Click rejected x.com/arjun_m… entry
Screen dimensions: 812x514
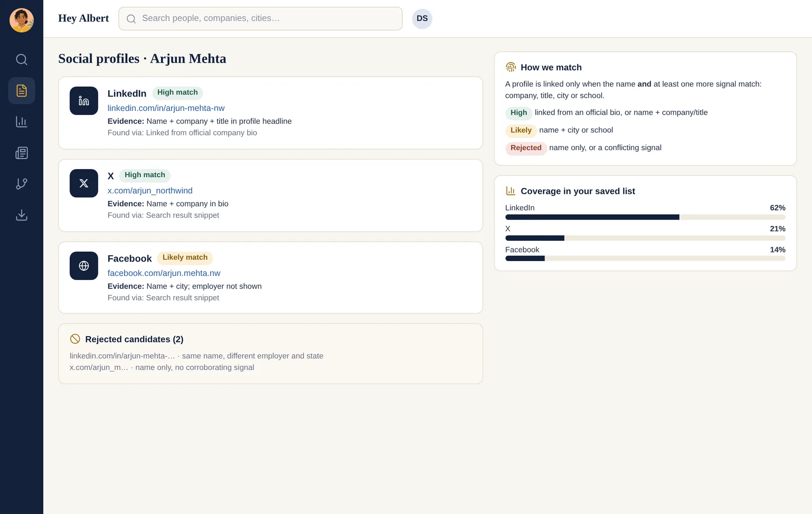[x=161, y=367]
